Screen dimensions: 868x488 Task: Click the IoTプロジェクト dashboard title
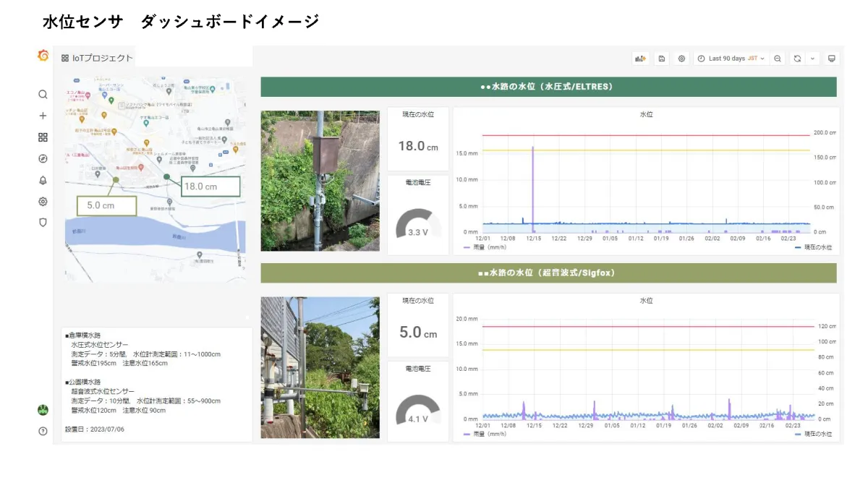coord(103,58)
